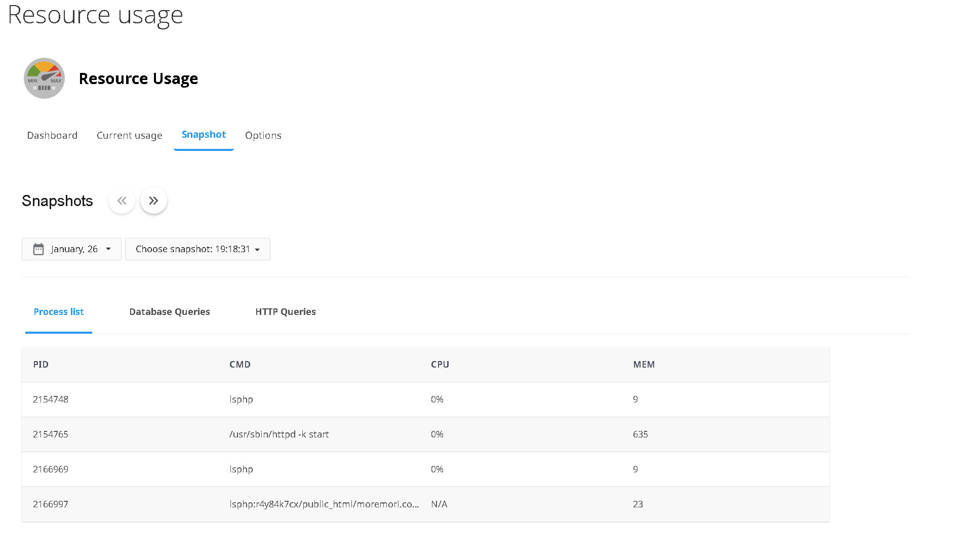
Task: Click the CPU column header
Action: click(440, 365)
